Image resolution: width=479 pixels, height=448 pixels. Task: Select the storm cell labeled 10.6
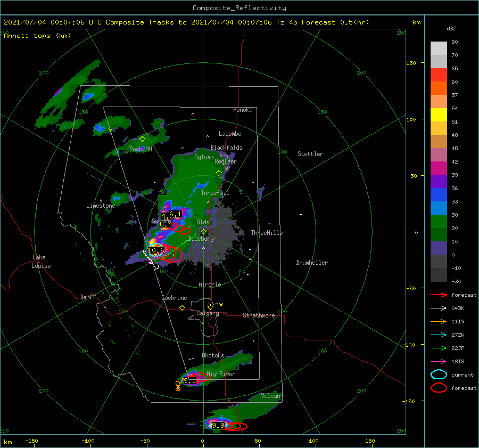155,250
